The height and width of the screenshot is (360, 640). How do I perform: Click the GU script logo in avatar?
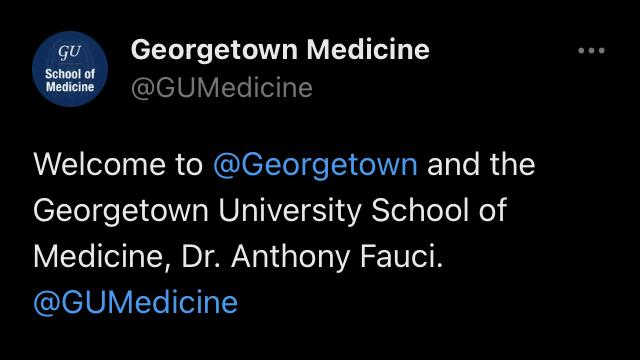(69, 52)
